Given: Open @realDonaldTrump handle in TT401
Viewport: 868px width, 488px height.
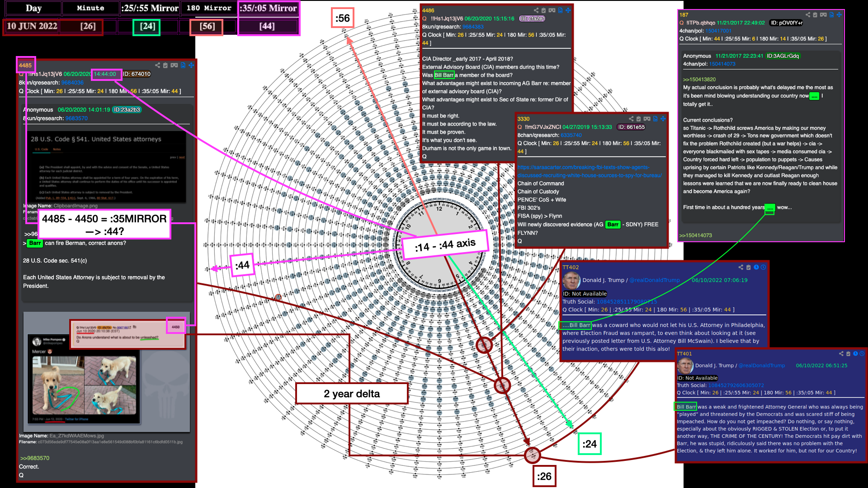Looking at the screenshot, I should coord(762,366).
